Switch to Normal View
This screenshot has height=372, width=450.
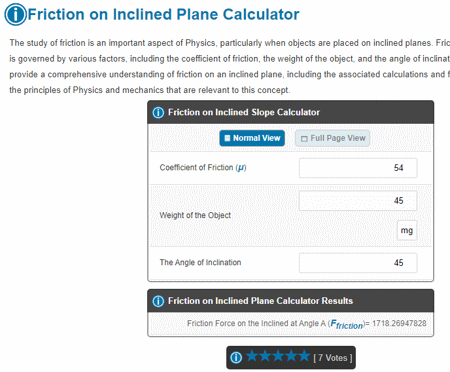tap(252, 138)
